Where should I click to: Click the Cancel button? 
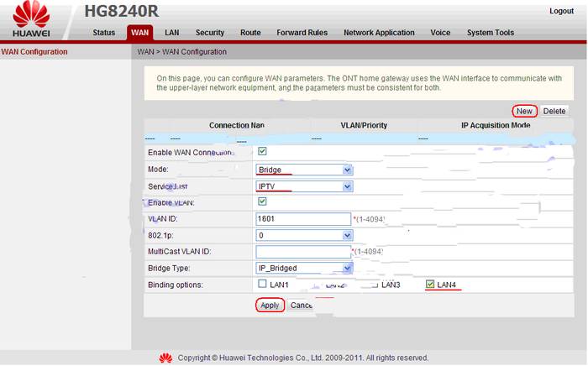click(x=301, y=306)
